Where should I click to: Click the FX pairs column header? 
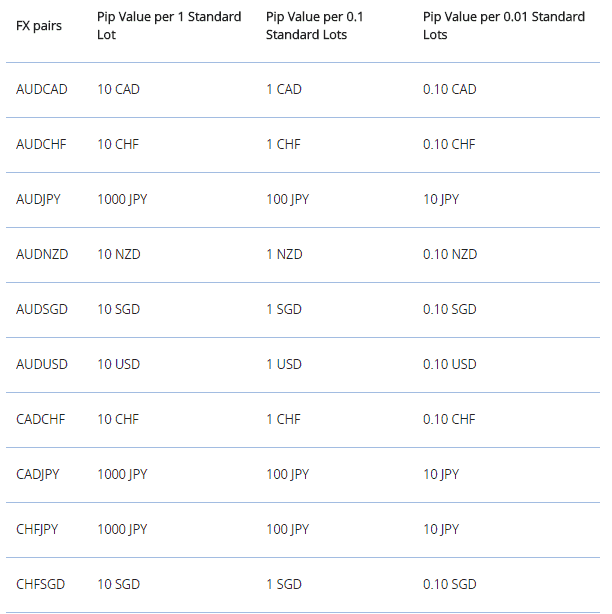click(39, 25)
